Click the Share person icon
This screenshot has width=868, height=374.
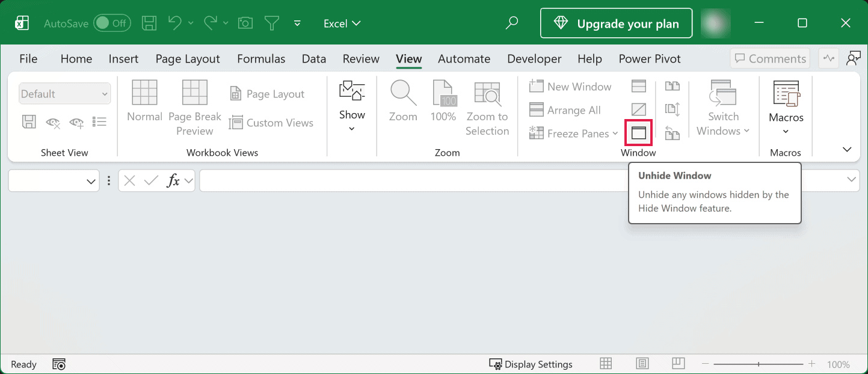point(853,58)
